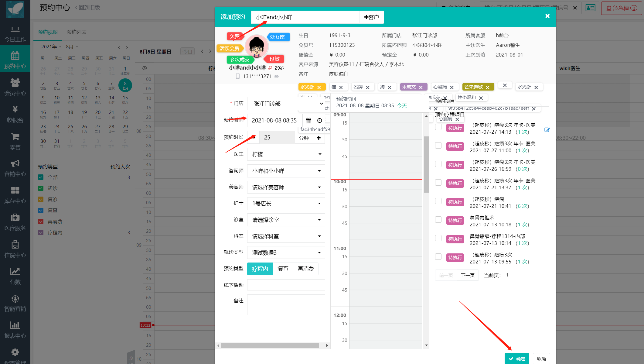The image size is (644, 364).
Task: Open the 护士 dropdown showing 1号店长
Action: coord(286,204)
